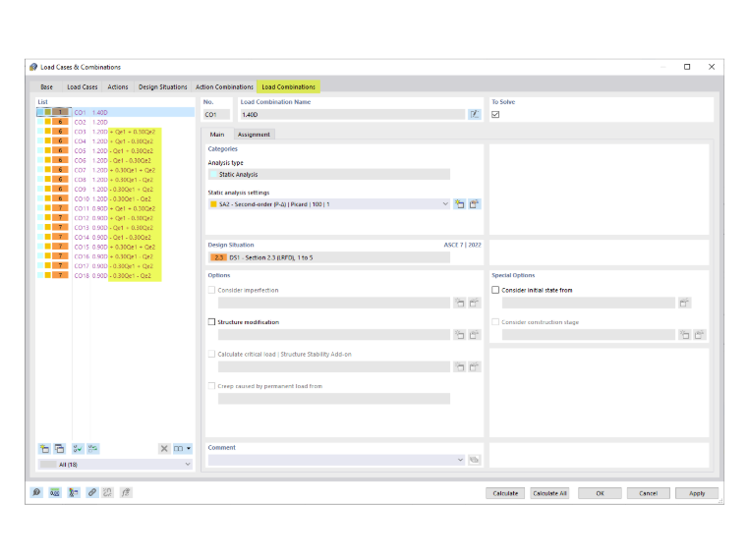Select the Main sub-tab
Viewport: 747px width, 560px height.
point(217,135)
